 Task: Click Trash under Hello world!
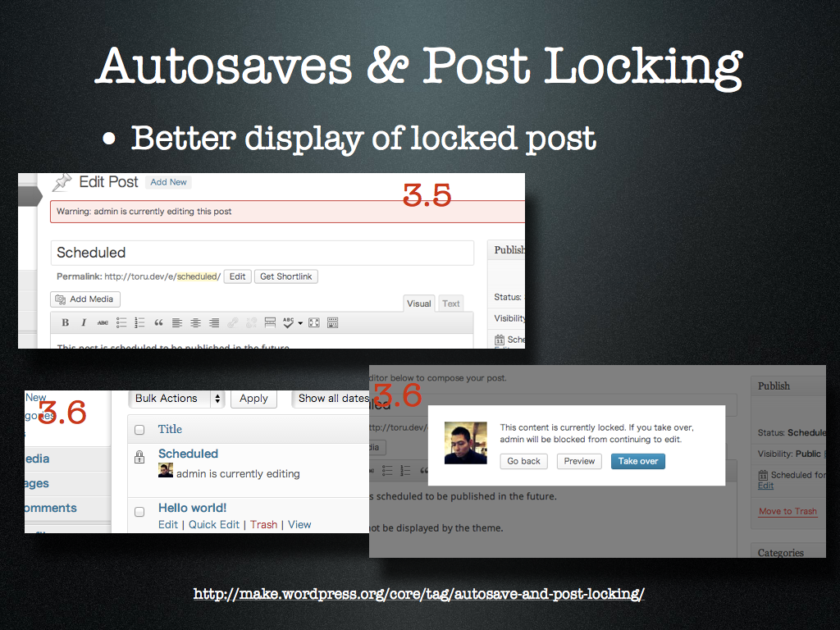(x=263, y=524)
